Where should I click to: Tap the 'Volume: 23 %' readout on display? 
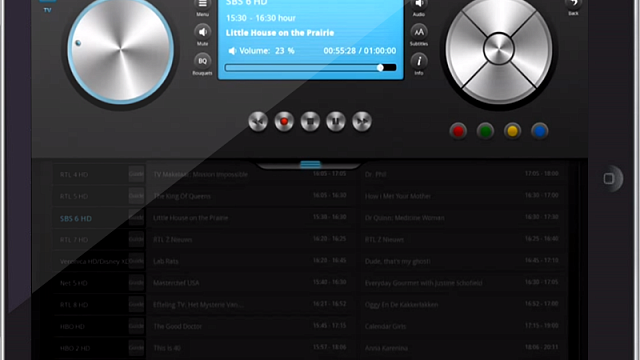point(261,51)
